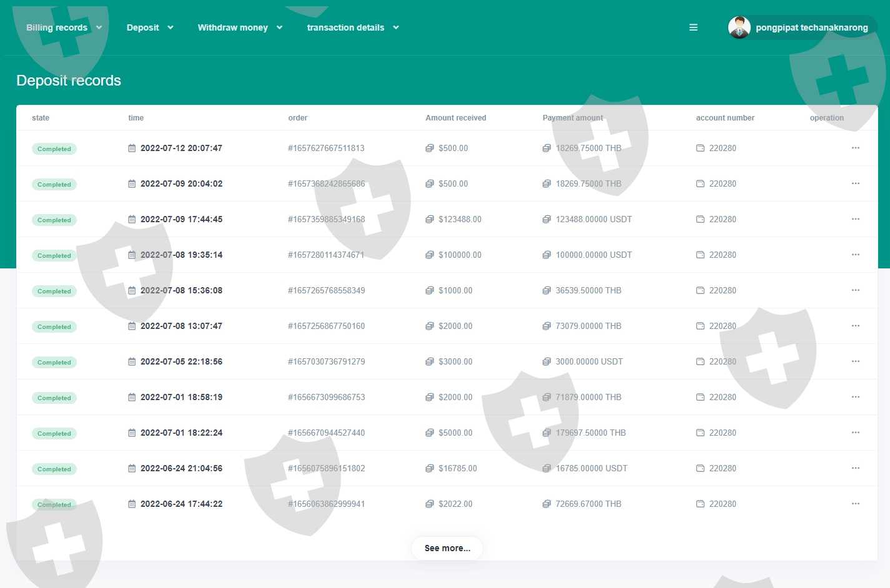
Task: Open operation menu for 2022-07-01 18:22:24 row
Action: click(x=856, y=433)
